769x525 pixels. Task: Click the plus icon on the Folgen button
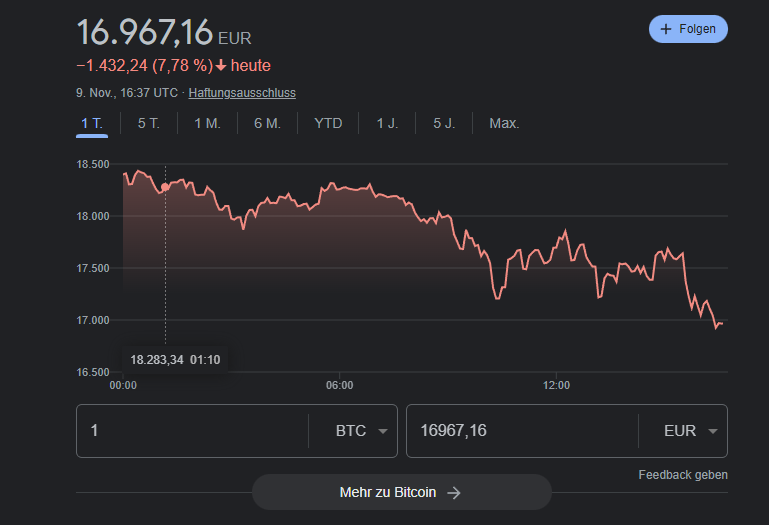coord(666,29)
